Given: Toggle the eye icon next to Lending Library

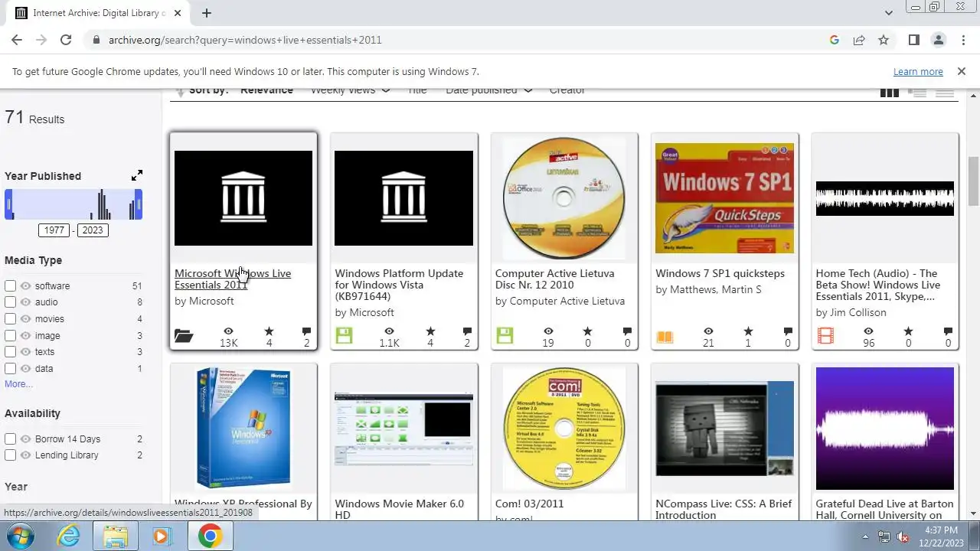Looking at the screenshot, I should (x=26, y=455).
